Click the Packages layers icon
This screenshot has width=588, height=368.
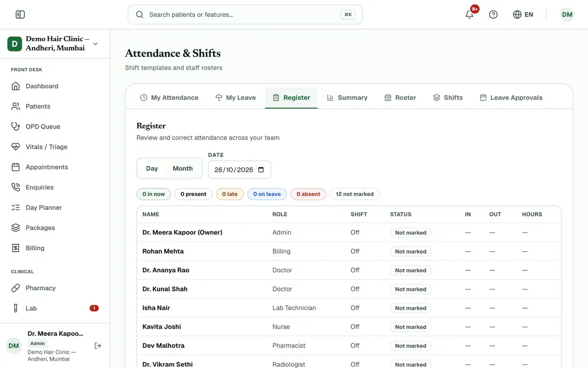16,228
